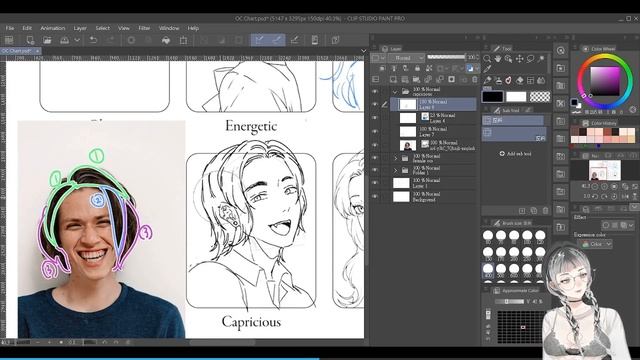Select the first sub tool entry
Screen dimensions: 640x360
513,120
